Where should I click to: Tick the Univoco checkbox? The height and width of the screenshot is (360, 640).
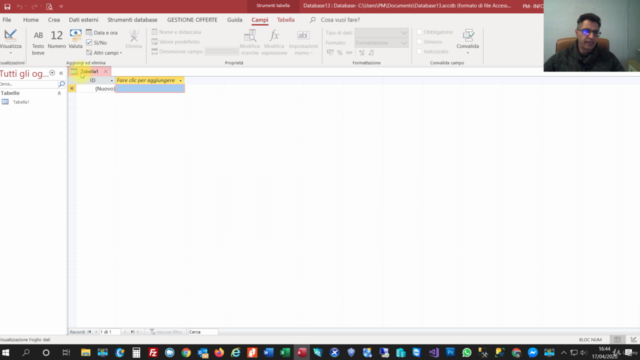pos(419,42)
